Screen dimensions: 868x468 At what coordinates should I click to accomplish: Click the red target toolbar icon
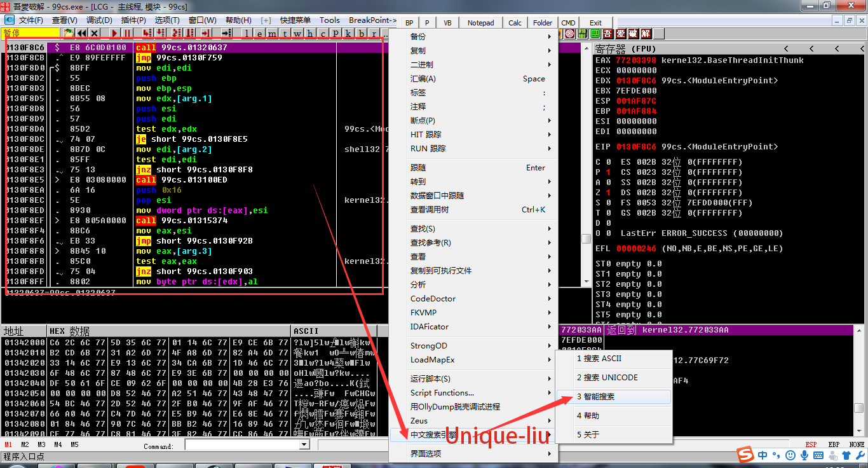[x=569, y=33]
